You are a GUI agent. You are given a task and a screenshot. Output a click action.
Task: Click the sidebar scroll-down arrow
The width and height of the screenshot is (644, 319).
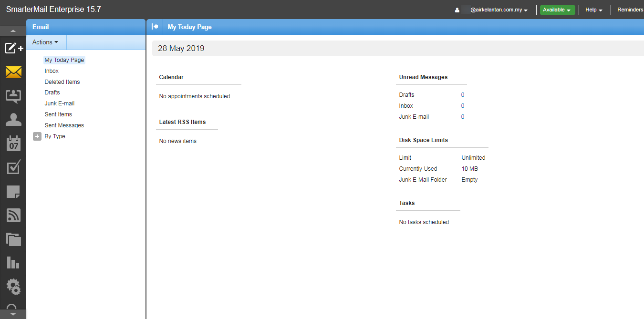pyautogui.click(x=13, y=314)
